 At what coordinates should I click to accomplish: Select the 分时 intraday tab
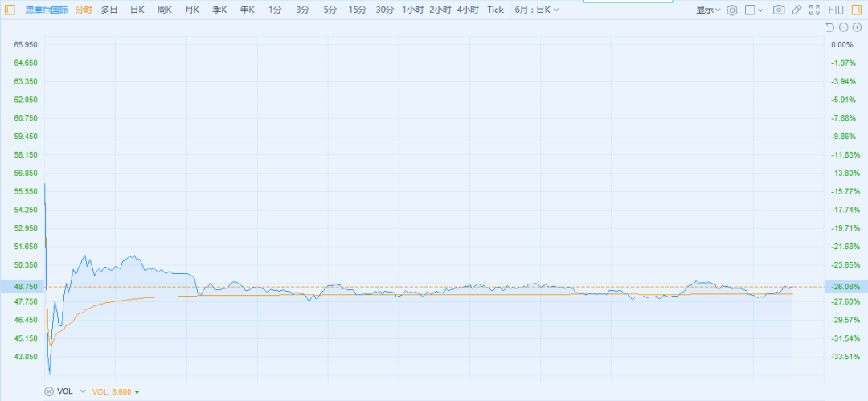point(84,10)
